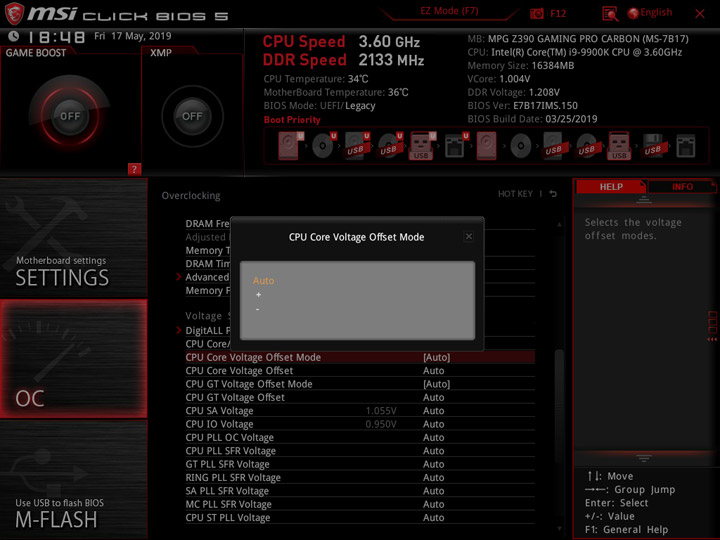Screen dimensions: 720x540
Task: Select UEFI network boot device icon
Action: coord(456,146)
